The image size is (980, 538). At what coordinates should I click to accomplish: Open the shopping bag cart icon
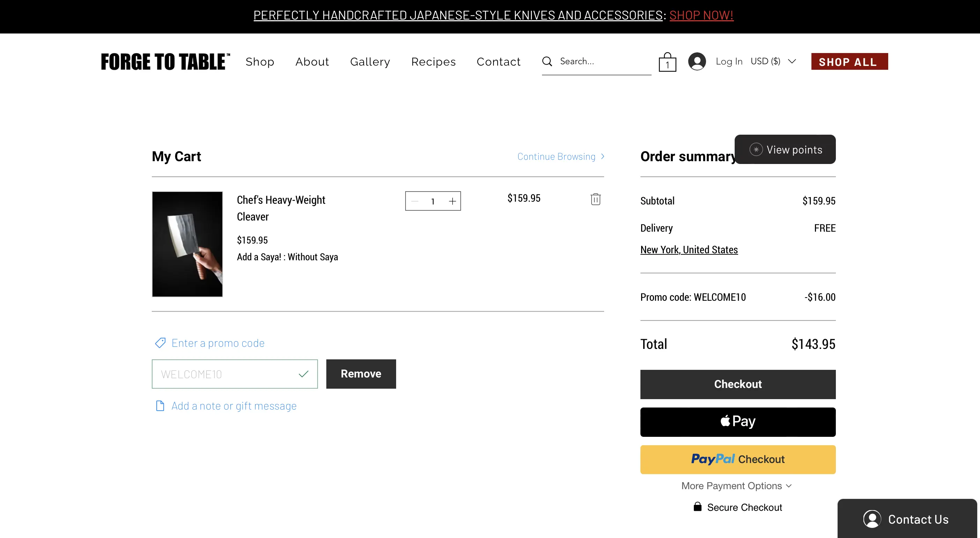tap(667, 62)
